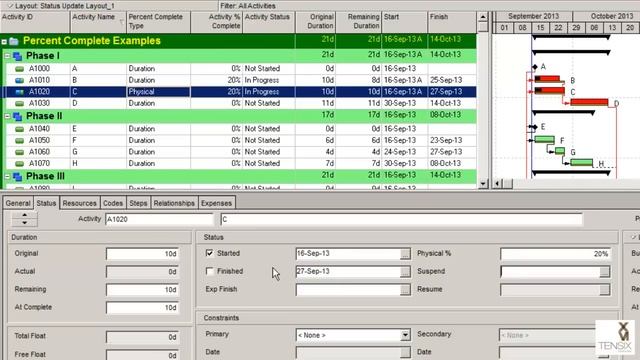The image size is (640, 360).
Task: Click the Exp Finish date field
Action: (348, 290)
